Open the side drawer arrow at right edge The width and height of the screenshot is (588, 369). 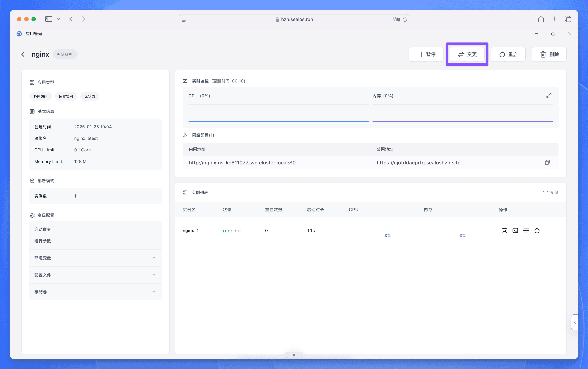[575, 322]
